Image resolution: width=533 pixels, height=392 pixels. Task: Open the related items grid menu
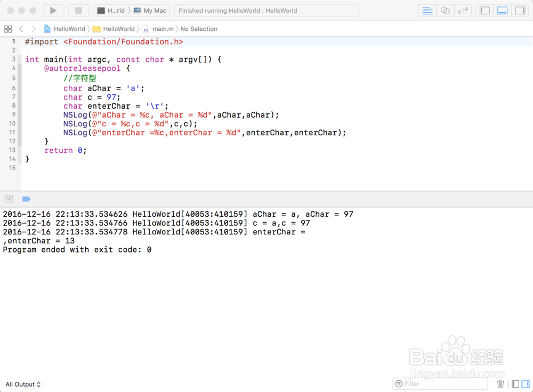(8, 29)
